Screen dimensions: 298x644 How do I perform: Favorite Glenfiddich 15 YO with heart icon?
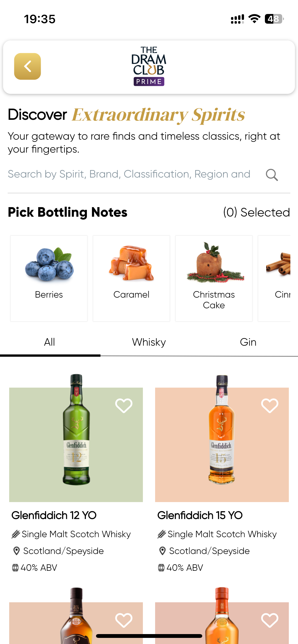270,405
